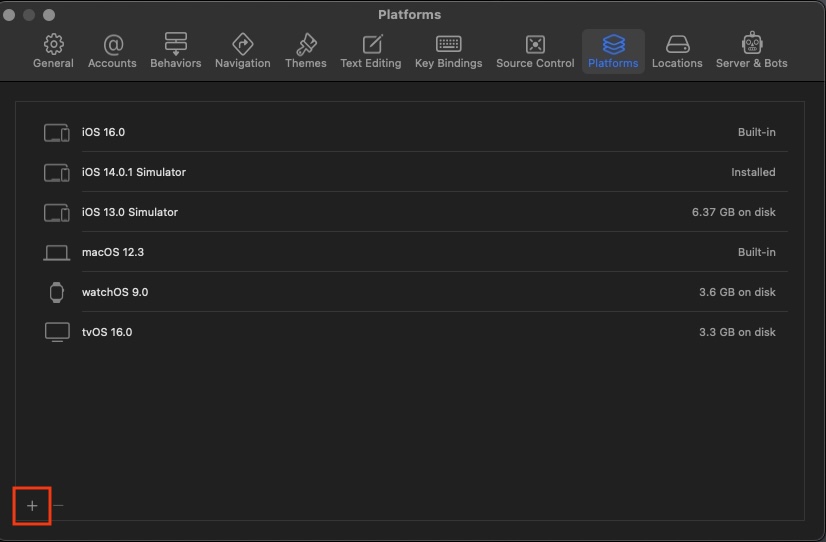Switch to the Accounts tab
Image resolution: width=826 pixels, height=542 pixels.
(x=112, y=51)
